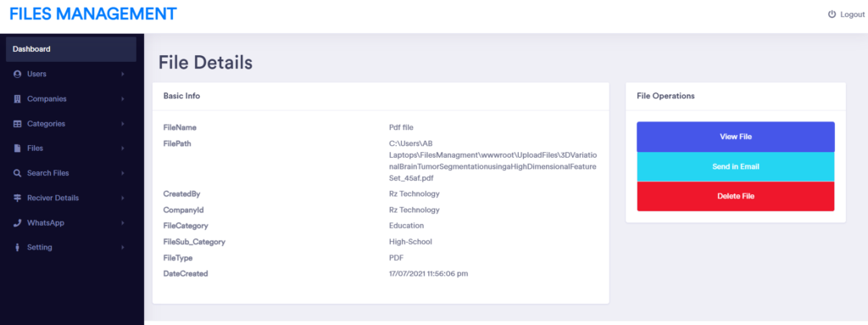Expand the Search Files submenu arrow
The image size is (868, 325).
[x=122, y=173]
